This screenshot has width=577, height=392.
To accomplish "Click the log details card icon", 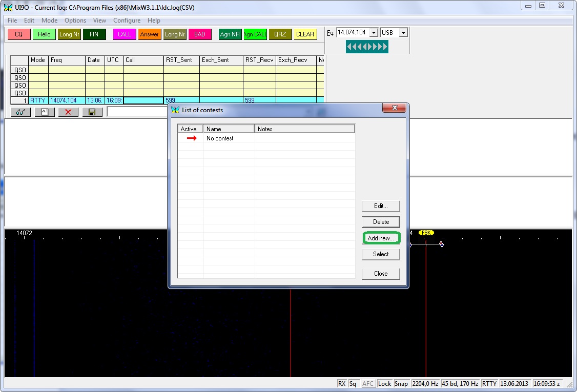I will [45, 112].
